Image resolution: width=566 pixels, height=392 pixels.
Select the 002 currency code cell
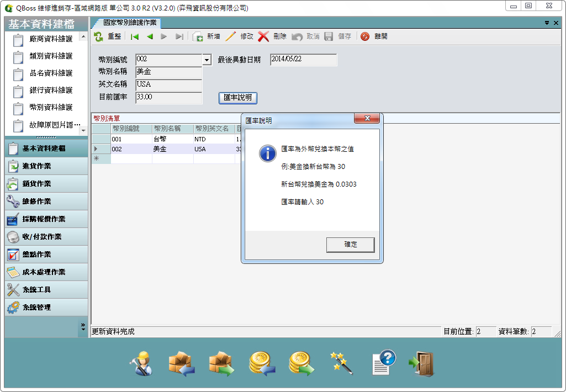131,149
